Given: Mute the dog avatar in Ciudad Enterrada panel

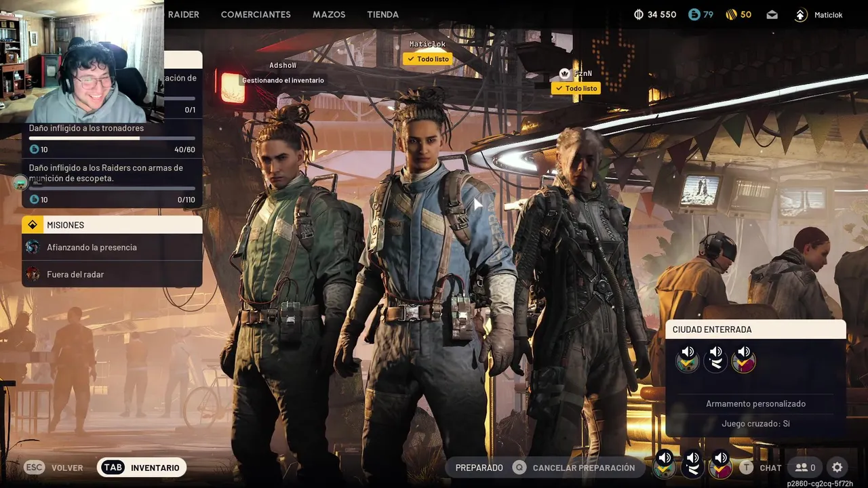Looking at the screenshot, I should click(688, 359).
